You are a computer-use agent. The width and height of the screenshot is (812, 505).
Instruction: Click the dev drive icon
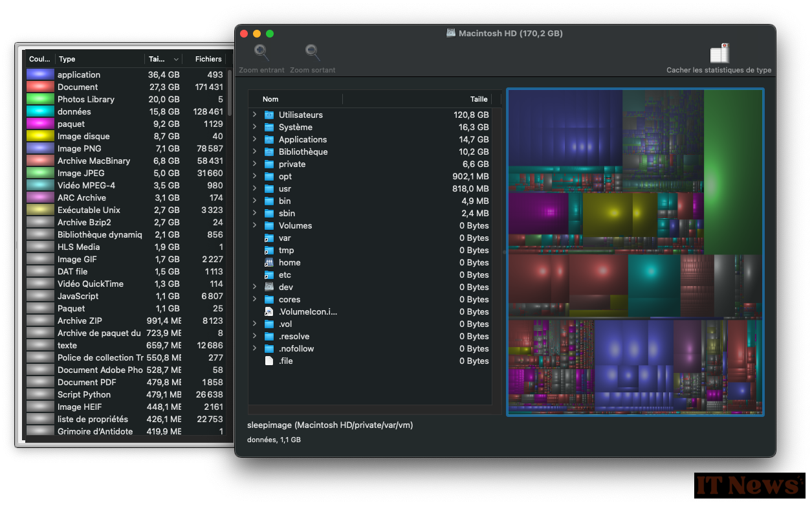[269, 287]
